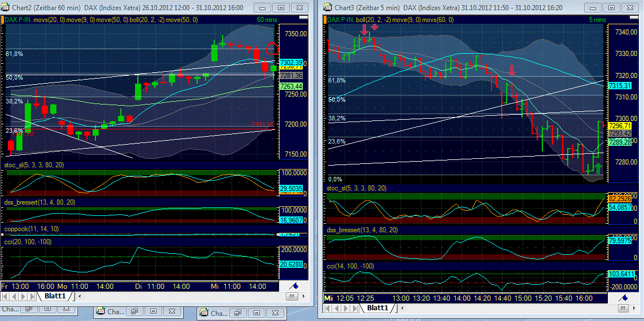Screen dimensions: 644x321
Task: Maximize the Chart2 window
Action: [281, 8]
